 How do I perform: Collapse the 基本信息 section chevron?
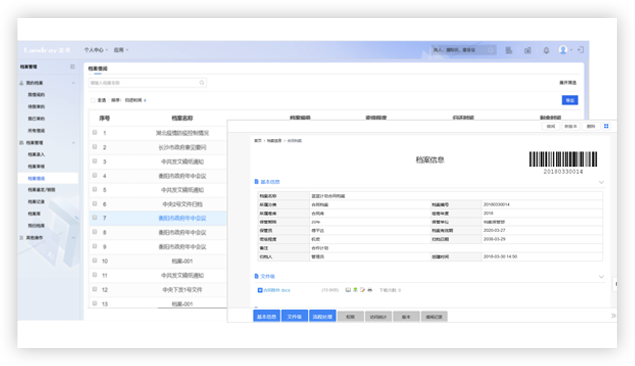[x=601, y=182]
